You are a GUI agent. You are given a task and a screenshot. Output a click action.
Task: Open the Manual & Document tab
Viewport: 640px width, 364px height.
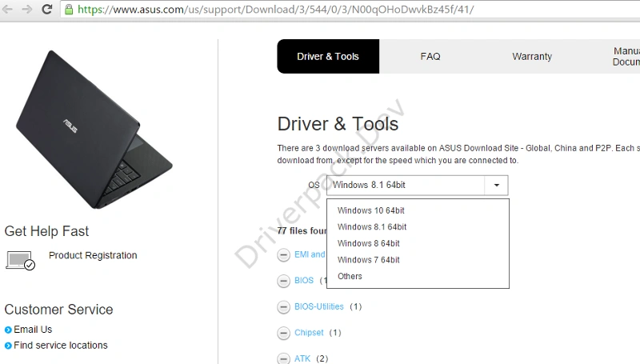626,56
